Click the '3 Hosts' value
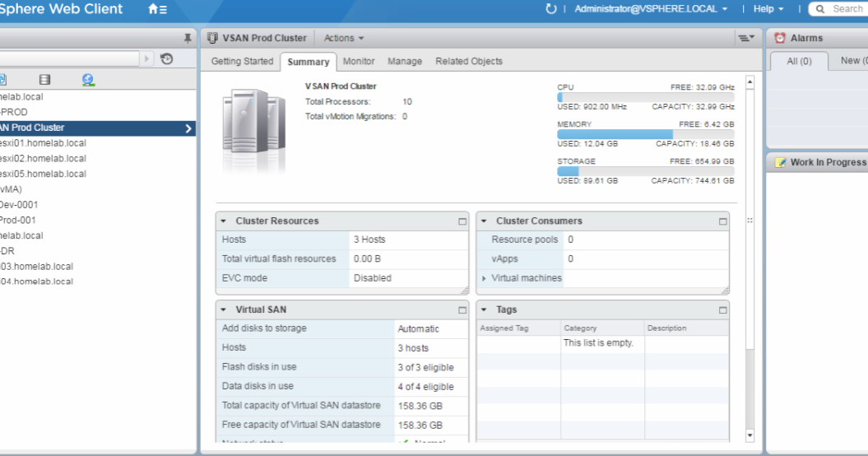Viewport: 868px width, 456px height. [x=369, y=240]
